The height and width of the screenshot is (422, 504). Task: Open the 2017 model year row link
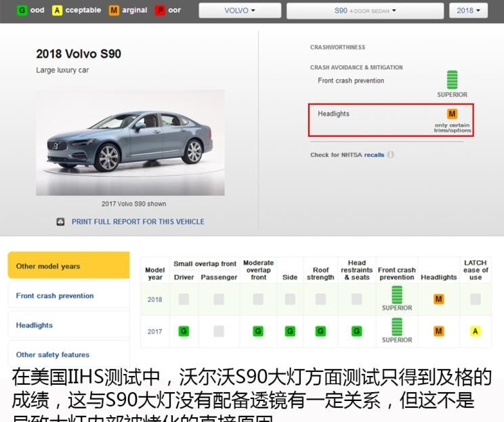pyautogui.click(x=154, y=332)
